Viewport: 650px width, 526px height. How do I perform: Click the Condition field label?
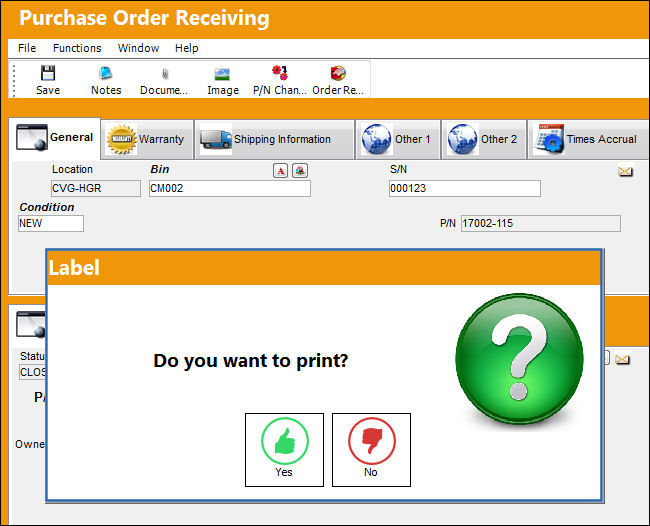pyautogui.click(x=47, y=207)
